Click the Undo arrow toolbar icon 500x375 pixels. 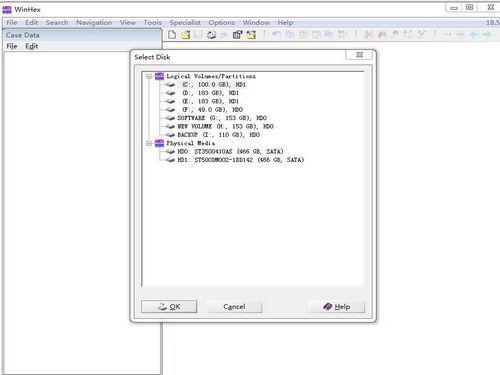tap(276, 34)
